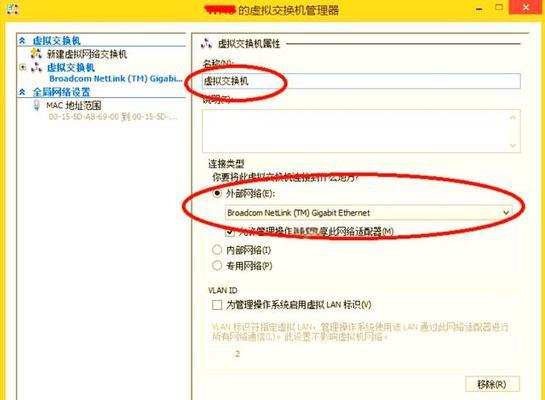This screenshot has width=545, height=400.
Task: Click the notes box scroll down arrow
Action: [x=513, y=146]
